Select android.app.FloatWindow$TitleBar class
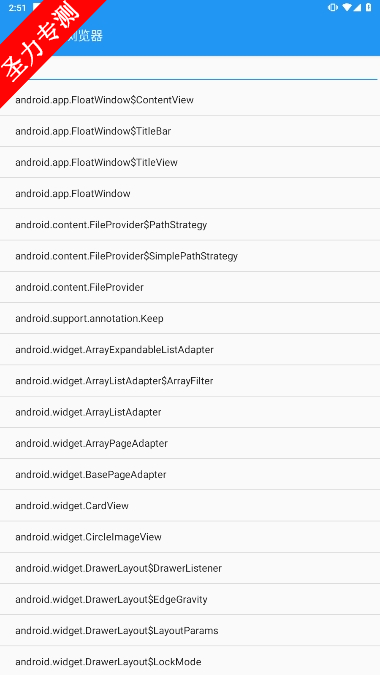Image resolution: width=380 pixels, height=675 pixels. click(x=190, y=131)
